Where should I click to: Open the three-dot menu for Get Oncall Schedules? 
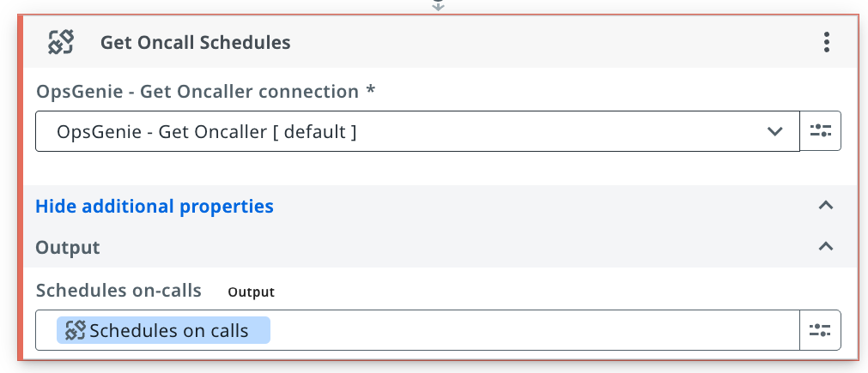click(x=826, y=42)
